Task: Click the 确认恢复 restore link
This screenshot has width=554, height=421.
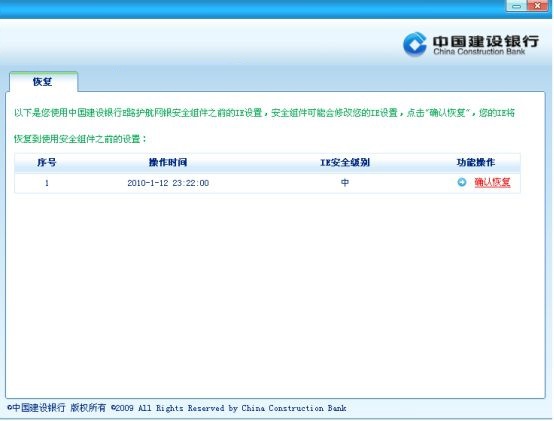Action: [x=492, y=182]
